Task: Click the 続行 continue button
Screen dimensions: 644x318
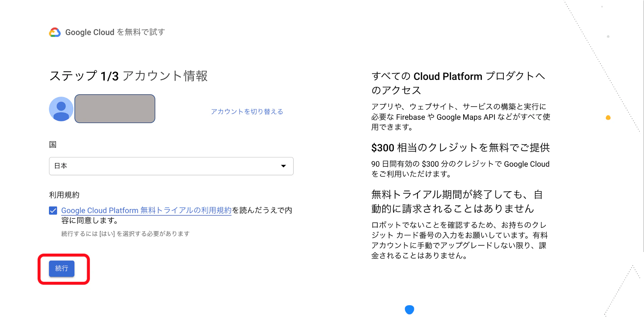Action: coord(62,269)
